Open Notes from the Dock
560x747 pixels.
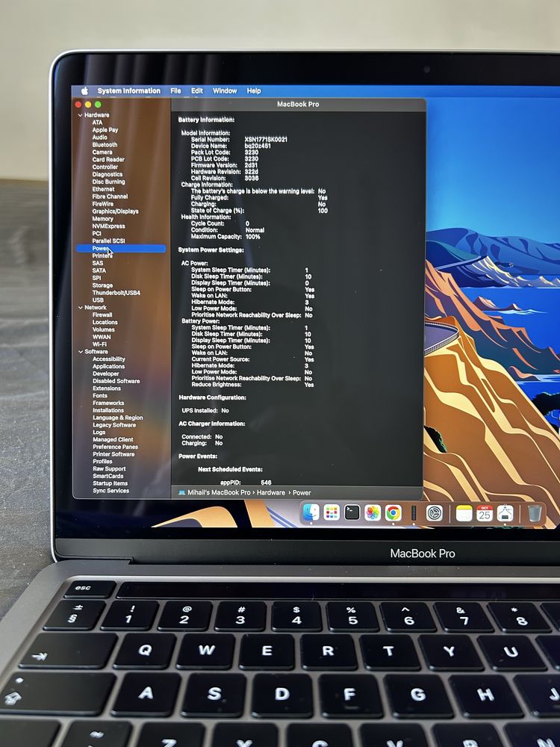pyautogui.click(x=464, y=513)
